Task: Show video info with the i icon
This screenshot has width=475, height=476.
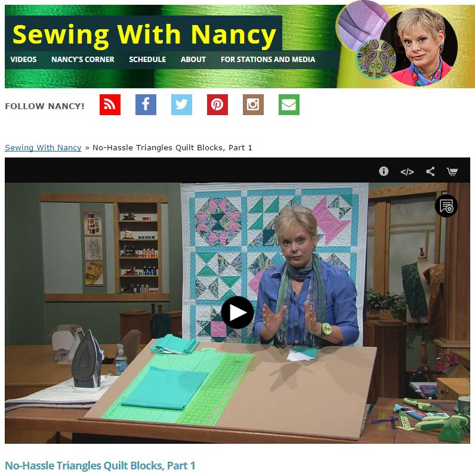Action: [384, 171]
